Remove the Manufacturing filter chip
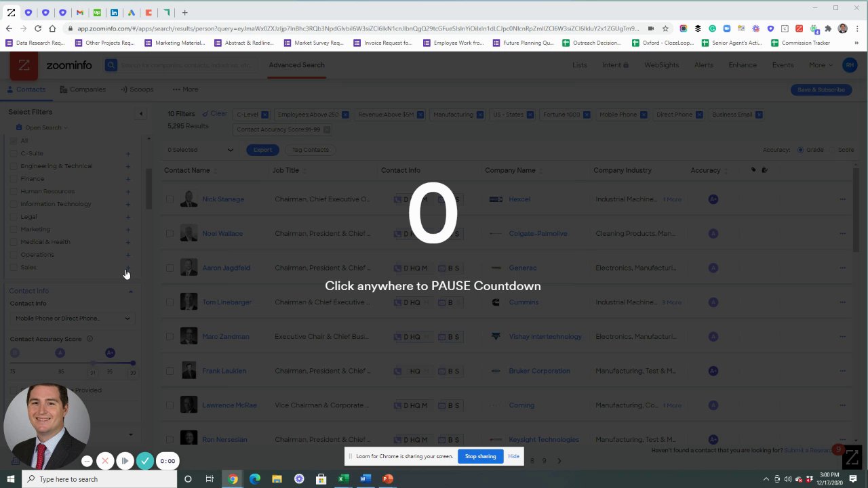Image resolution: width=868 pixels, height=488 pixels. point(479,115)
